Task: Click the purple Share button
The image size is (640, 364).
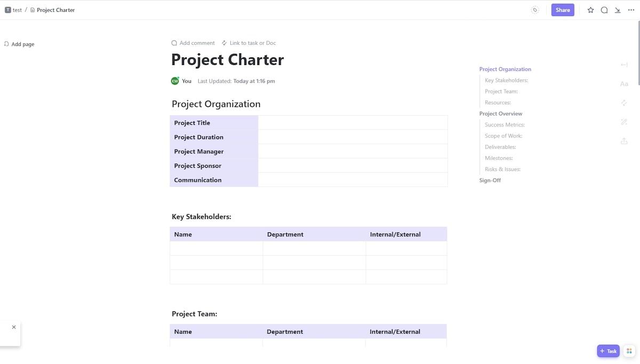Action: pos(563,10)
